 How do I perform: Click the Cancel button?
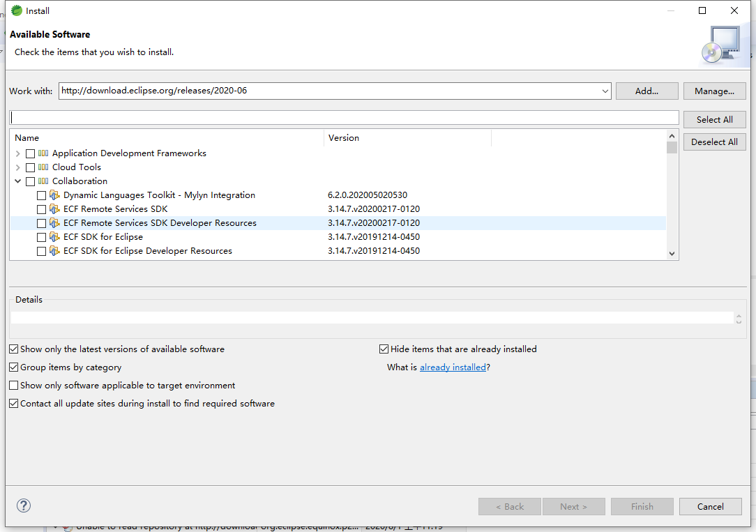710,506
